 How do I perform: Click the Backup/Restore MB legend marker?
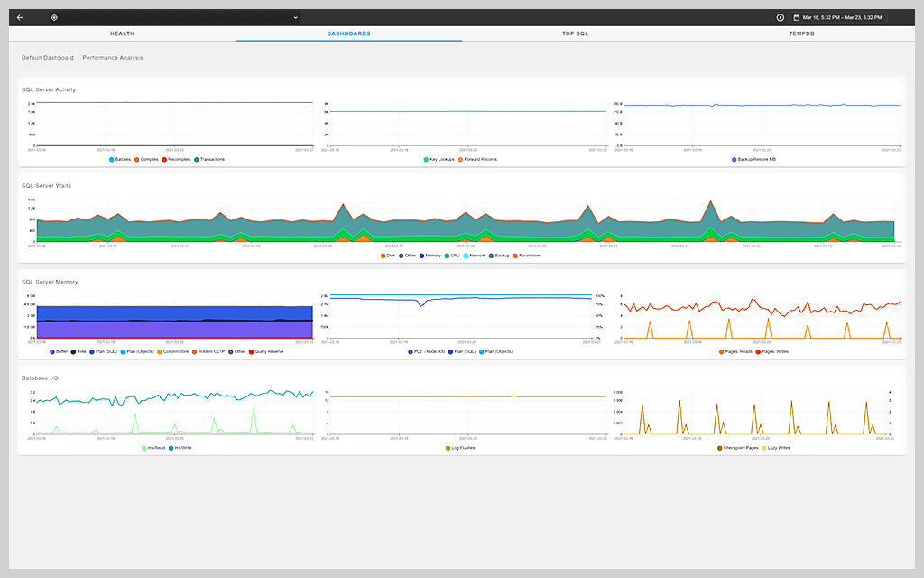point(734,159)
